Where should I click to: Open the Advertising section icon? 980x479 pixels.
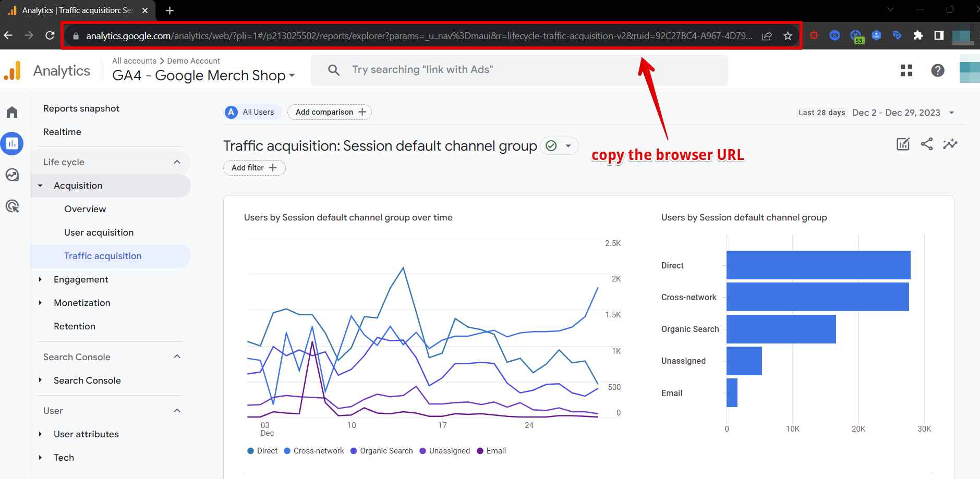[x=12, y=206]
